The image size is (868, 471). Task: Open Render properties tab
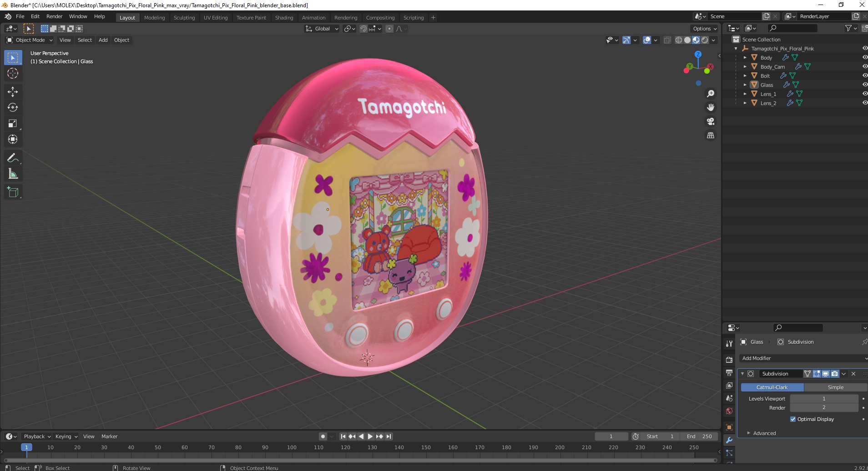point(729,360)
